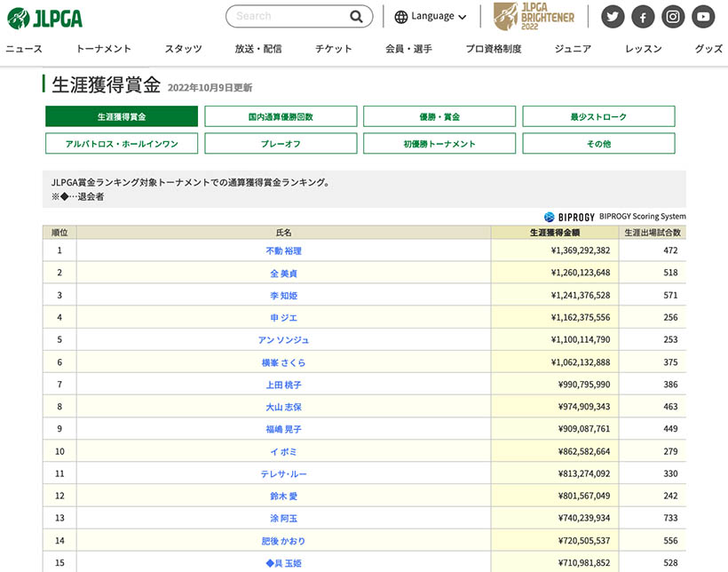Open the Instagram social icon
This screenshot has width=728, height=572.
click(x=673, y=17)
